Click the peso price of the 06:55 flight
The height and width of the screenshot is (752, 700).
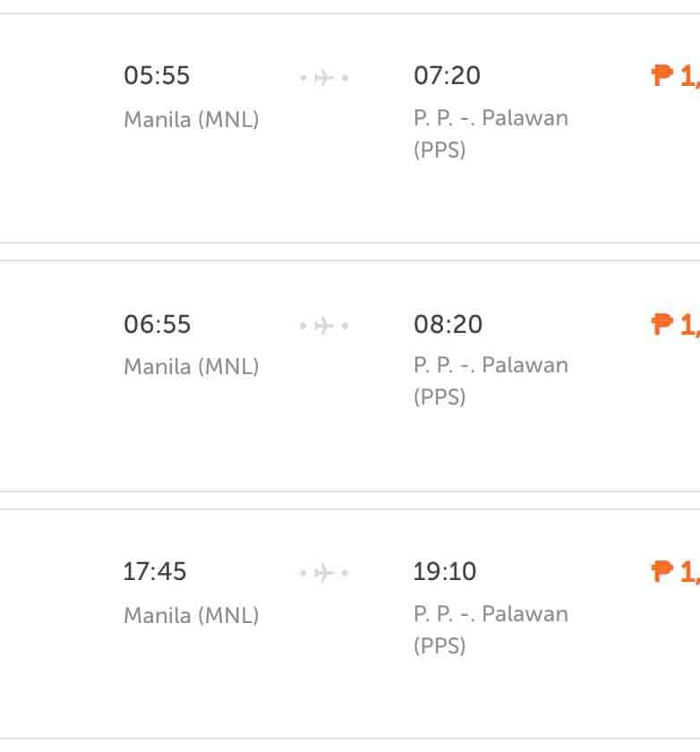(676, 324)
